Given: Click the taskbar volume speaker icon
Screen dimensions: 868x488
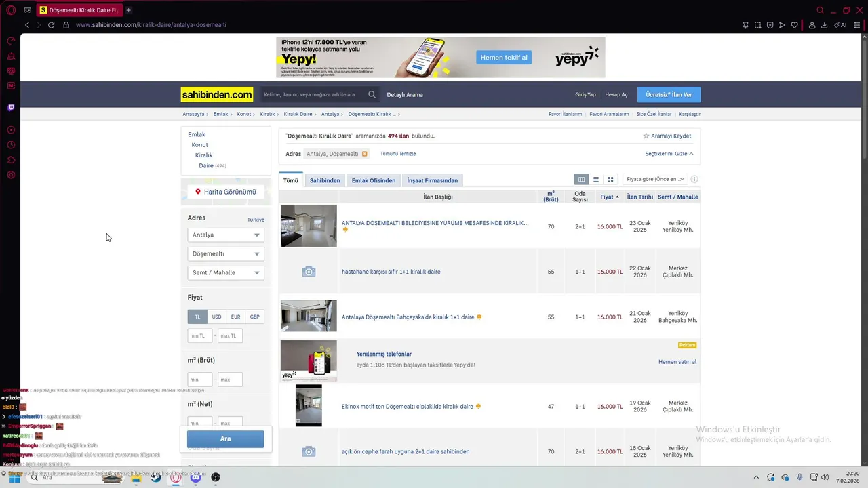Looking at the screenshot, I should pos(825,477).
